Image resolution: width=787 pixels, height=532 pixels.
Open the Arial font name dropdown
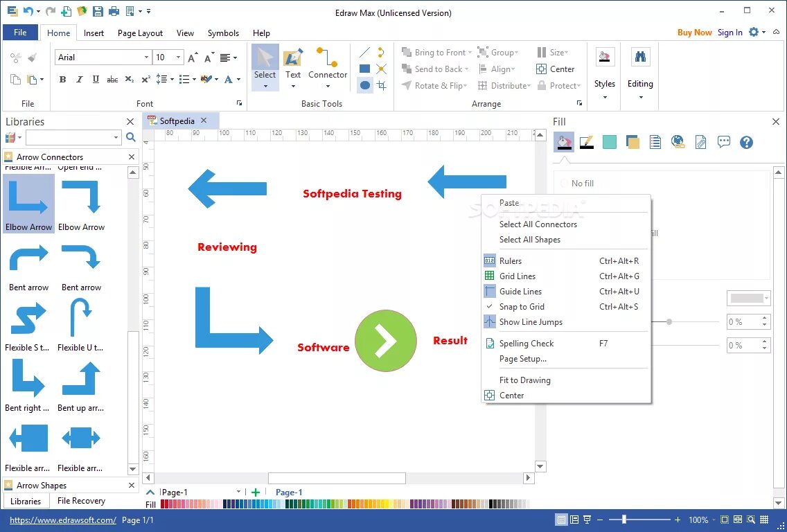147,57
